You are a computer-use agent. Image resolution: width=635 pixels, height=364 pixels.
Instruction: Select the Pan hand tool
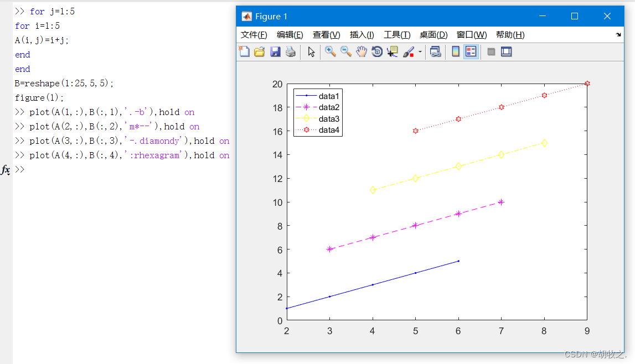362,52
